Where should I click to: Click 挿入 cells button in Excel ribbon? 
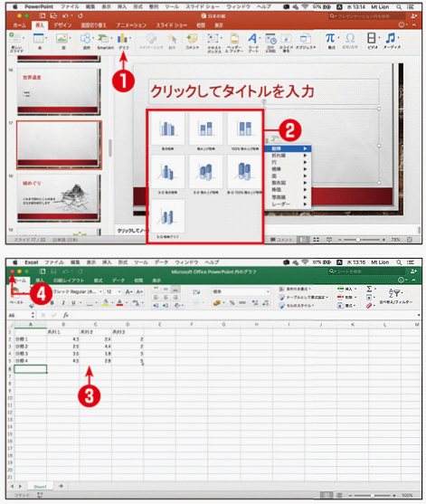click(346, 289)
